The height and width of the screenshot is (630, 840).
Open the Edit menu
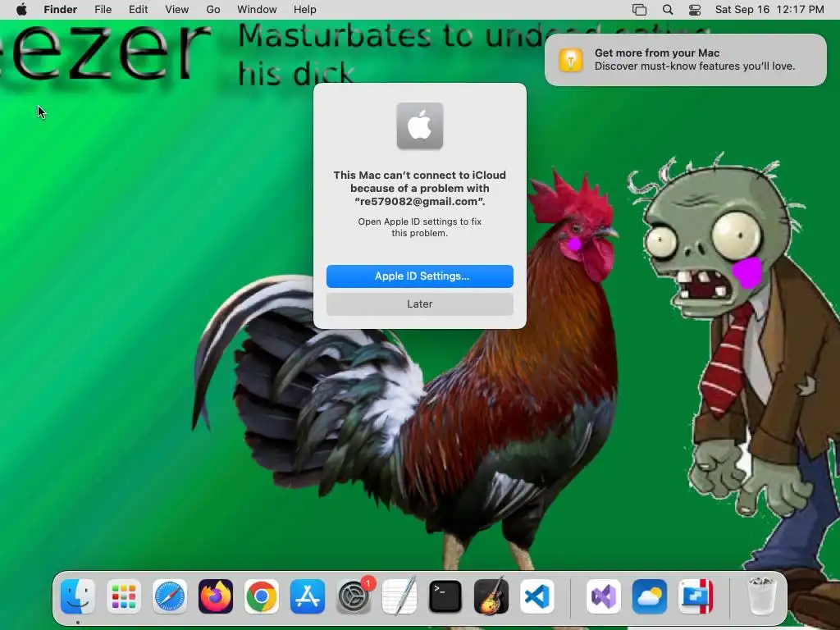[x=138, y=10]
